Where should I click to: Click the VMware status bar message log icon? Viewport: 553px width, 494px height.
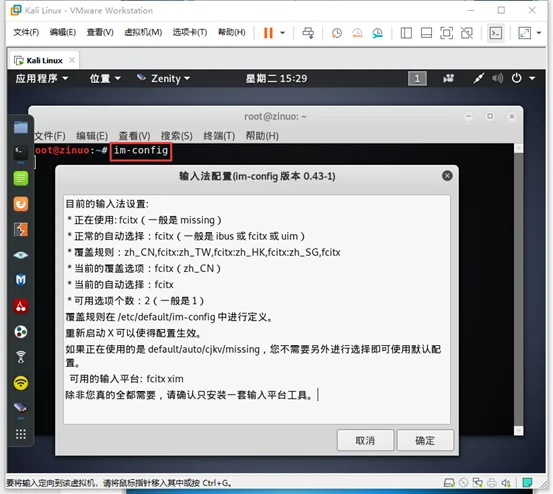(527, 483)
